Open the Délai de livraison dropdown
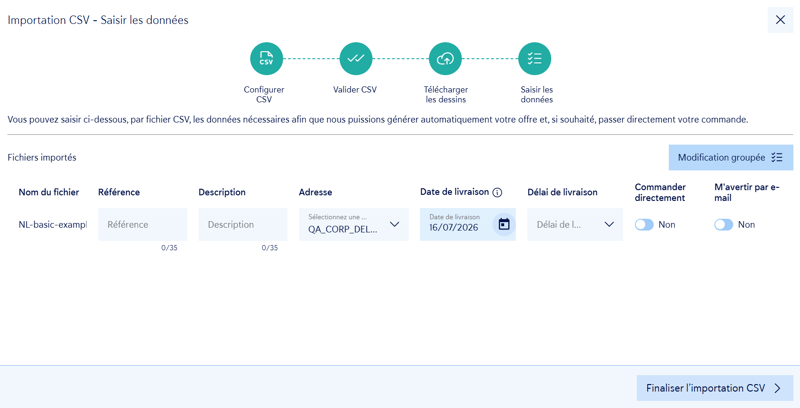This screenshot has height=408, width=800. tap(575, 224)
